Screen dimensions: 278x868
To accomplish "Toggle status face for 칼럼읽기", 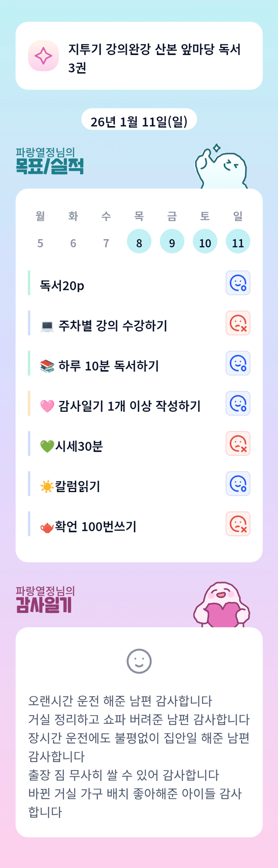I will click(238, 483).
